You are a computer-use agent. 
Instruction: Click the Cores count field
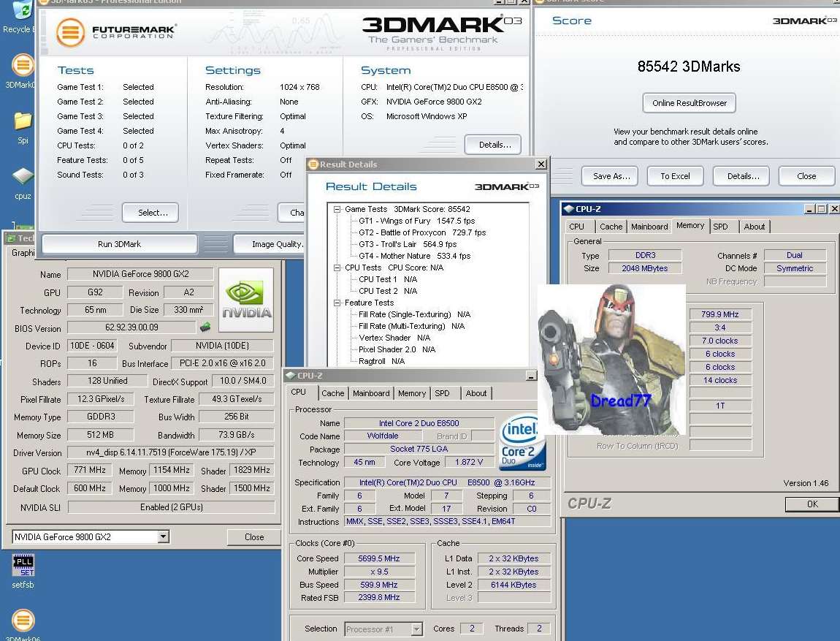tap(471, 628)
